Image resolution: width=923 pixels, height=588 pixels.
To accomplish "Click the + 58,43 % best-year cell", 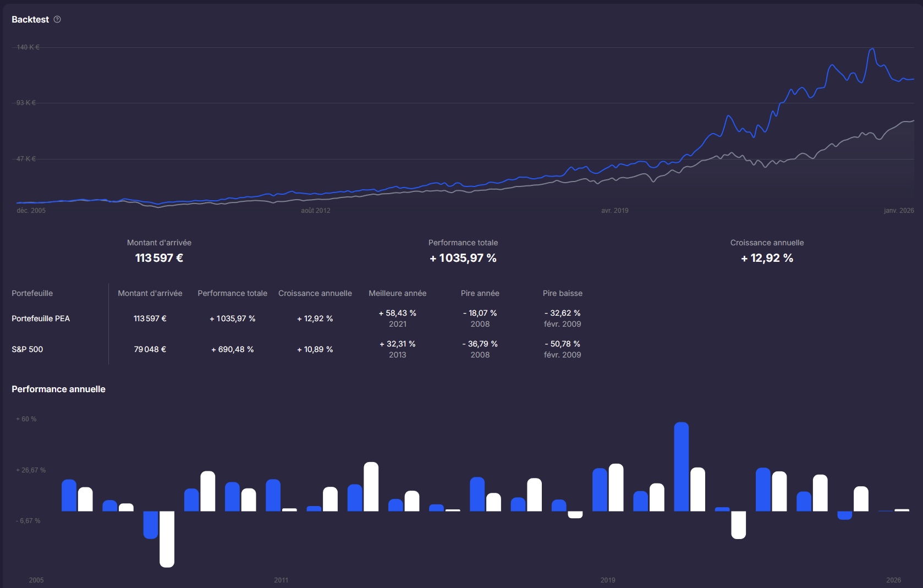I will coord(397,313).
